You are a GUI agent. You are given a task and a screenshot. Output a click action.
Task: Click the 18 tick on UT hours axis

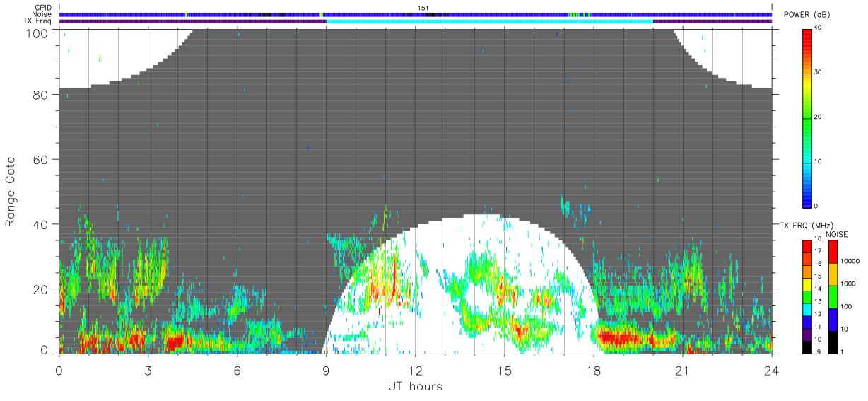[593, 370]
